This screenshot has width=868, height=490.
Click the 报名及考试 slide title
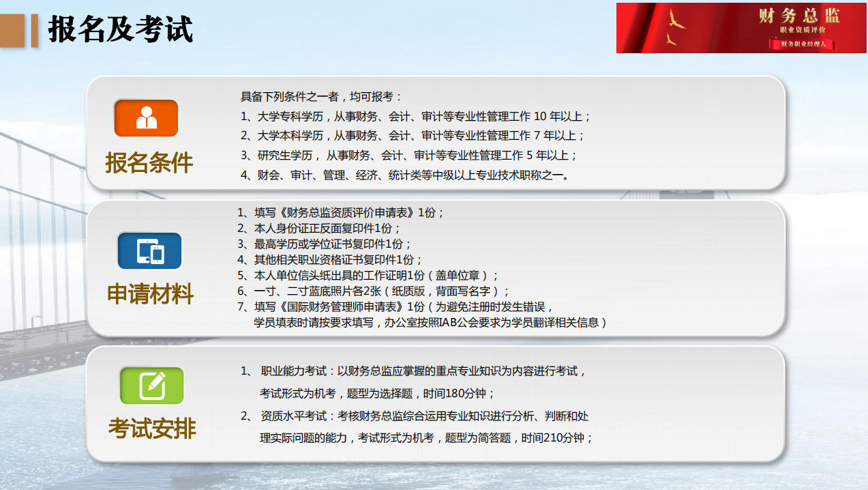(121, 29)
